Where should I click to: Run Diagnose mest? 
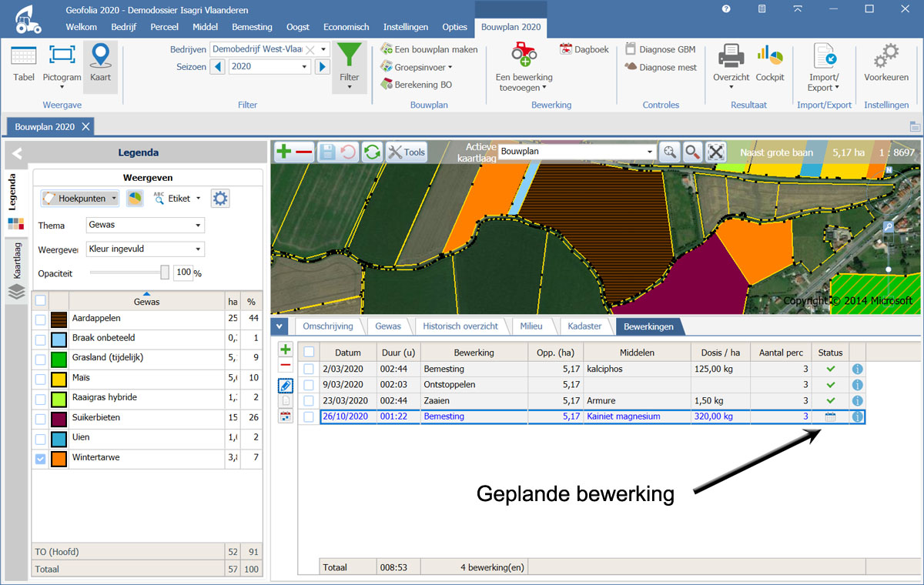(x=660, y=67)
